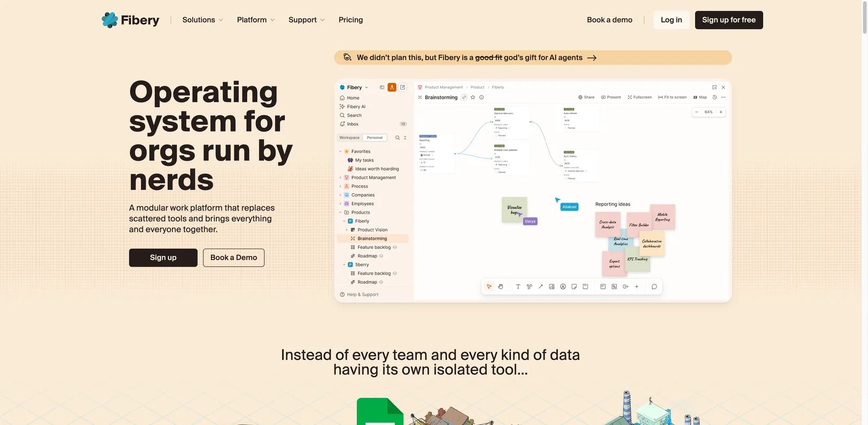Screen dimensions: 868x425
Task: Open Feature backlog under Fiberly
Action: [x=374, y=248]
